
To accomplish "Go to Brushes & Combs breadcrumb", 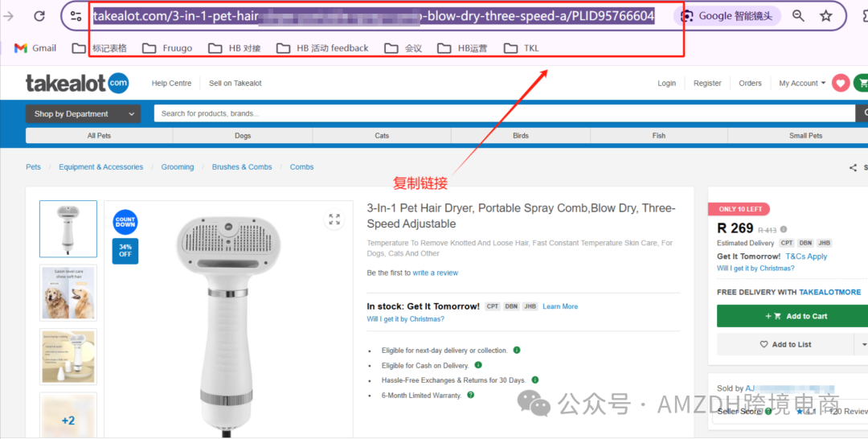I will pyautogui.click(x=242, y=166).
